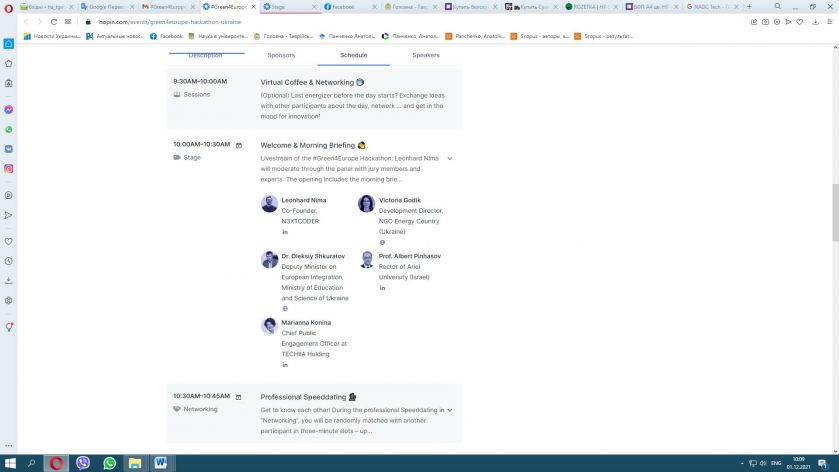Open the speed dial start page button
This screenshot has height=472, width=839.
tap(68, 22)
